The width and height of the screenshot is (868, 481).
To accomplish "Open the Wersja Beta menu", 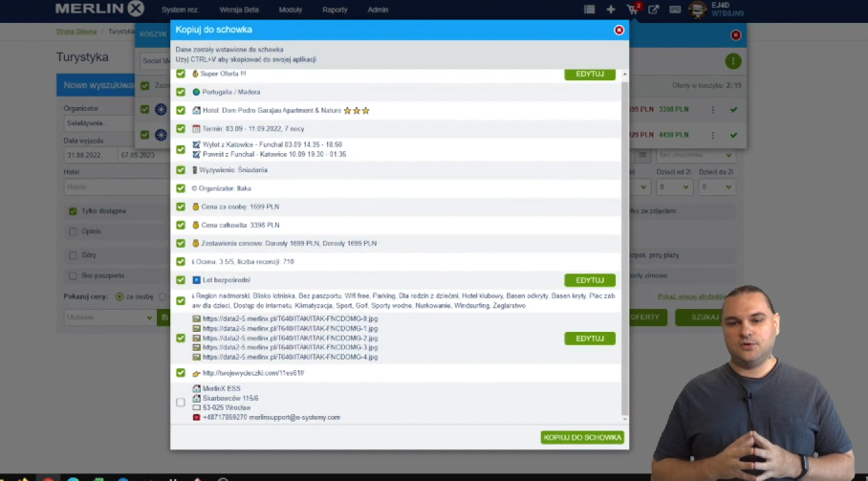I will pos(239,10).
